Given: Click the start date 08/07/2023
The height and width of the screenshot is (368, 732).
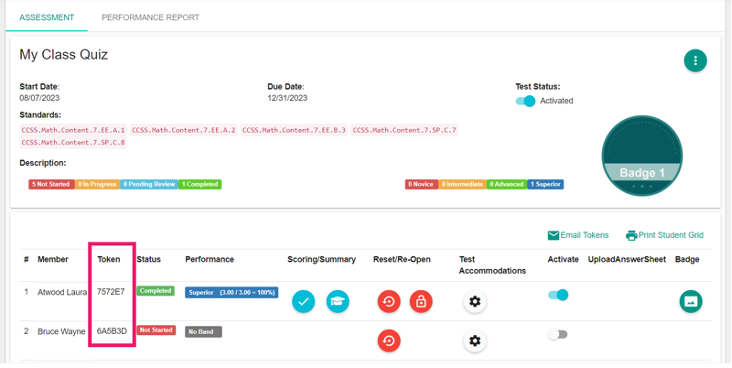Looking at the screenshot, I should [39, 98].
